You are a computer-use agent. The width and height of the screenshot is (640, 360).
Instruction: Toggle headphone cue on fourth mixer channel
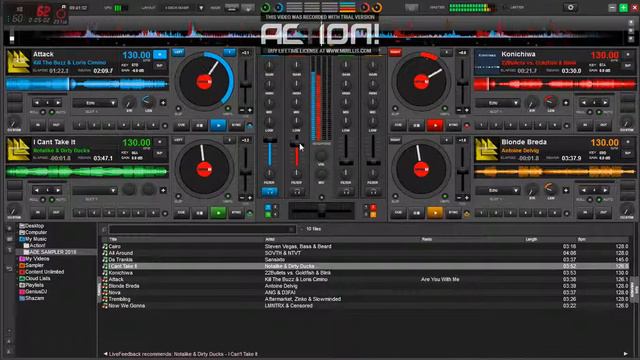373,191
